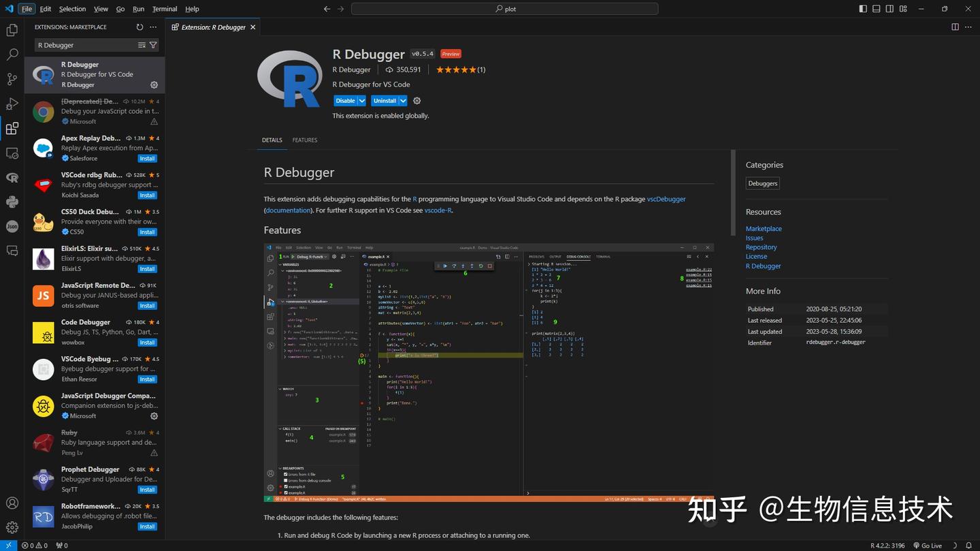Open the Accounts icon in activity bar
The width and height of the screenshot is (980, 551).
[x=12, y=503]
